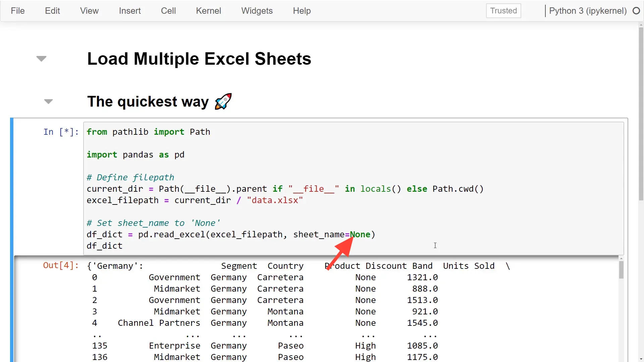644x362 pixels.
Task: Click the Load Multiple Excel Sheets heading
Action: [x=199, y=59]
